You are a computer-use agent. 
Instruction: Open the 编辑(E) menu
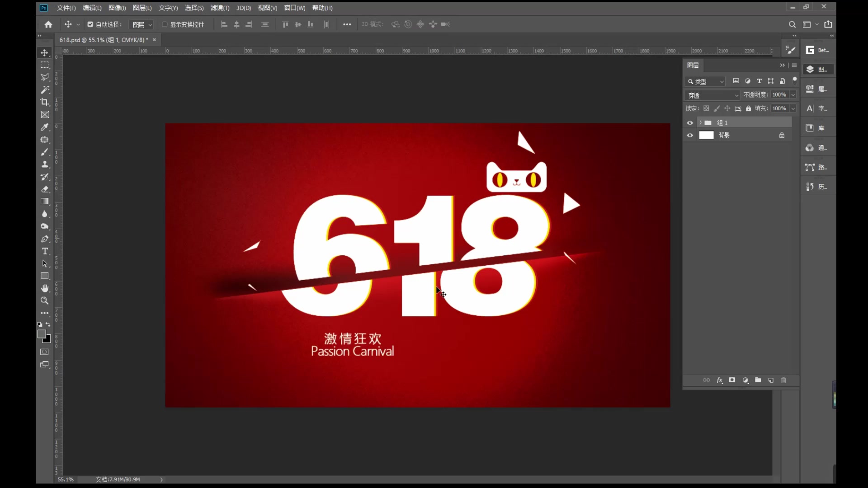pyautogui.click(x=92, y=8)
